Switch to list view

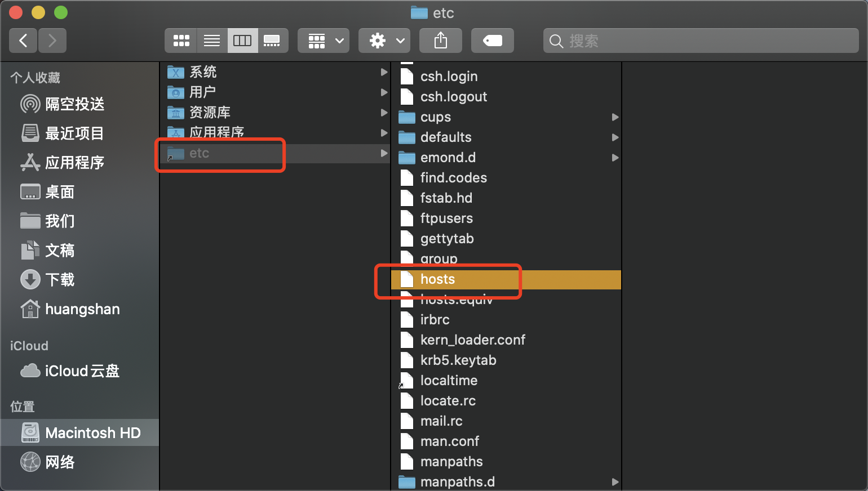coord(212,41)
